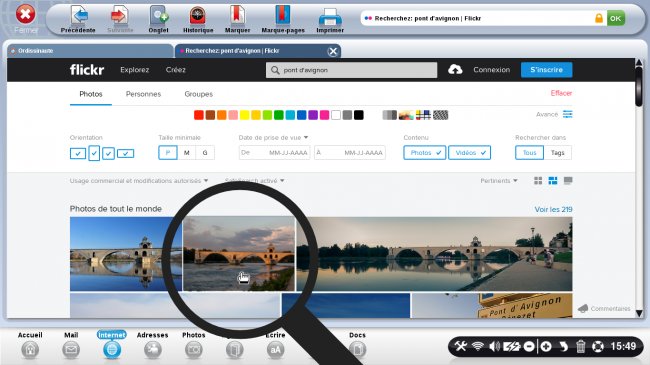Expand the Usage commercial license dropdown
This screenshot has height=365, width=650.
pos(139,181)
